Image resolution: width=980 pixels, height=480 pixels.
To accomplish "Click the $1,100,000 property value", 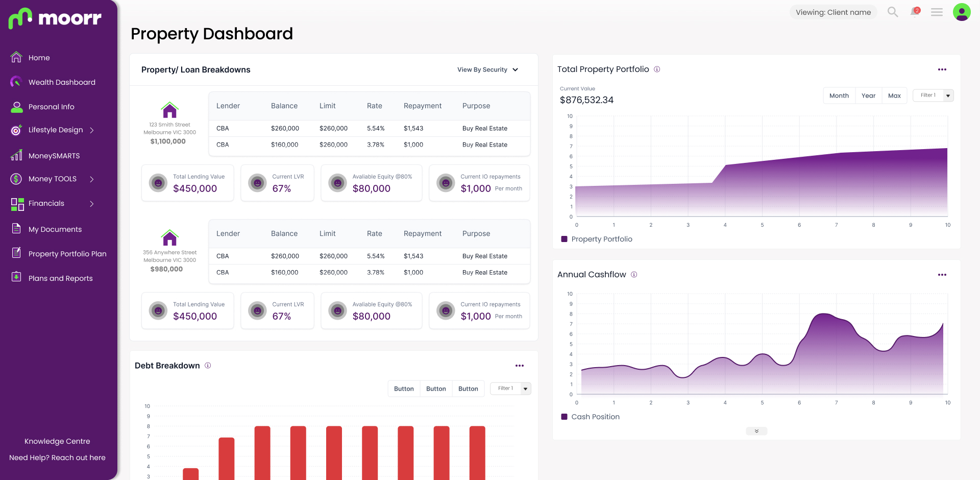I will click(x=168, y=141).
